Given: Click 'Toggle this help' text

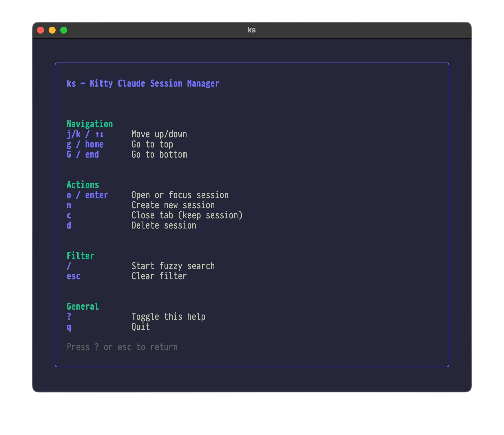Looking at the screenshot, I should coord(168,317).
